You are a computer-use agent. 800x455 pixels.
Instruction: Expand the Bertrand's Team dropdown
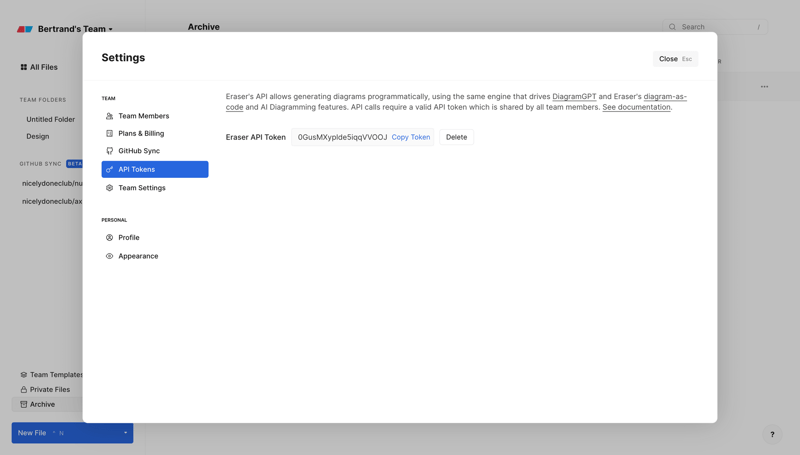pos(75,29)
